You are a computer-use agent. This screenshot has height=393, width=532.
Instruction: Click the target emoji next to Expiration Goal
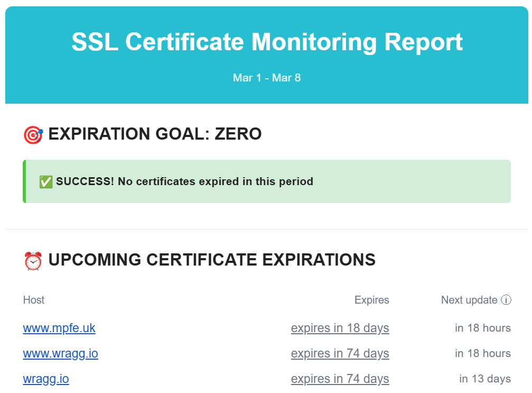coord(33,135)
